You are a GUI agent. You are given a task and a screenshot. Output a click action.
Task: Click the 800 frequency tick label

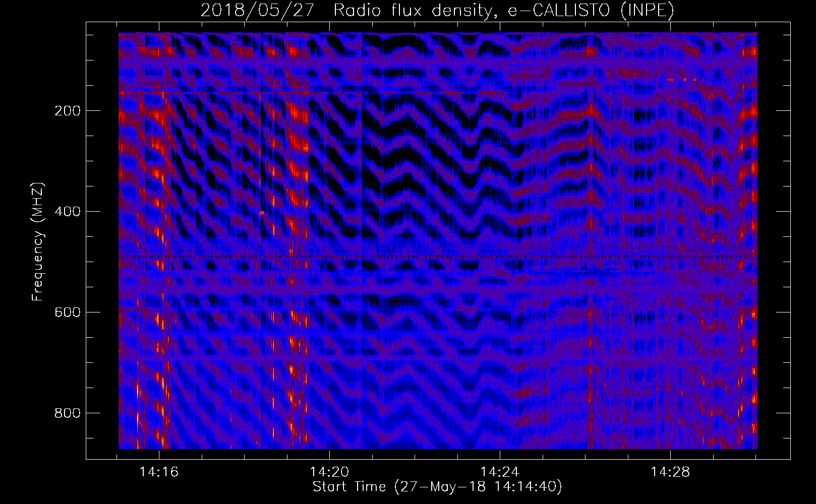coord(68,413)
